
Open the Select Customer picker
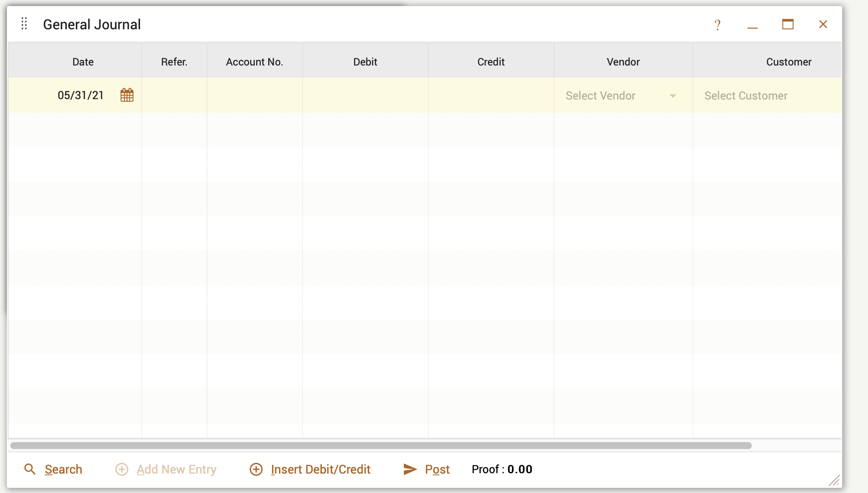746,95
